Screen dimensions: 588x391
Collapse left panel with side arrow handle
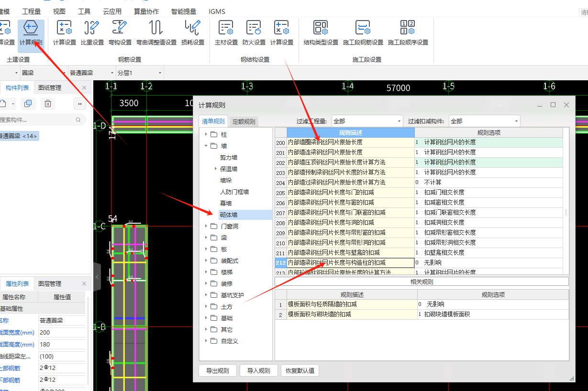(97, 277)
